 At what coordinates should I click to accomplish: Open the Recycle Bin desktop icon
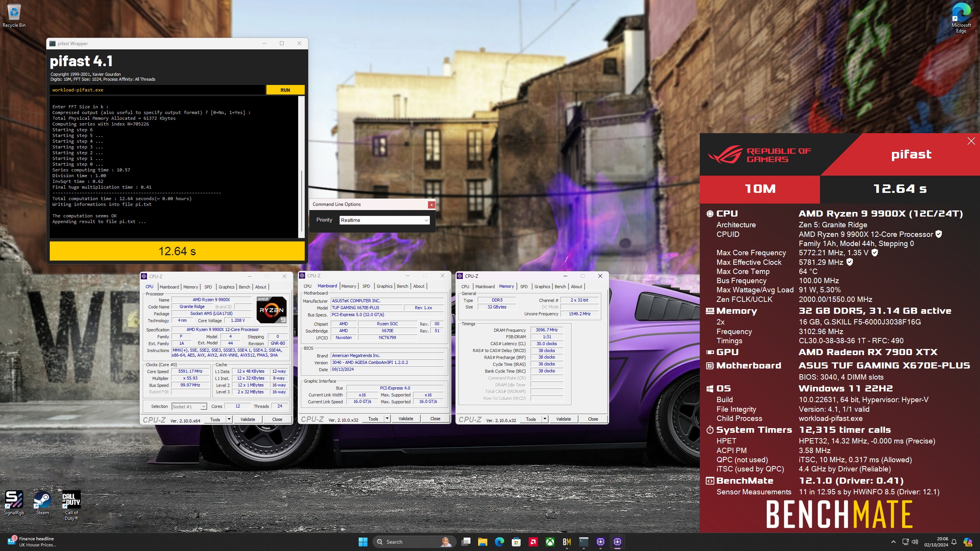(x=14, y=16)
